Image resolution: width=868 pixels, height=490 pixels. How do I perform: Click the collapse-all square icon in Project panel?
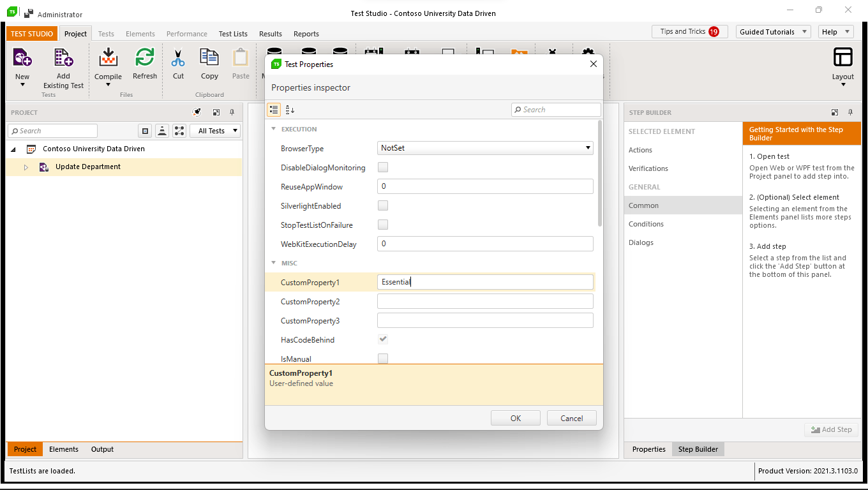145,131
